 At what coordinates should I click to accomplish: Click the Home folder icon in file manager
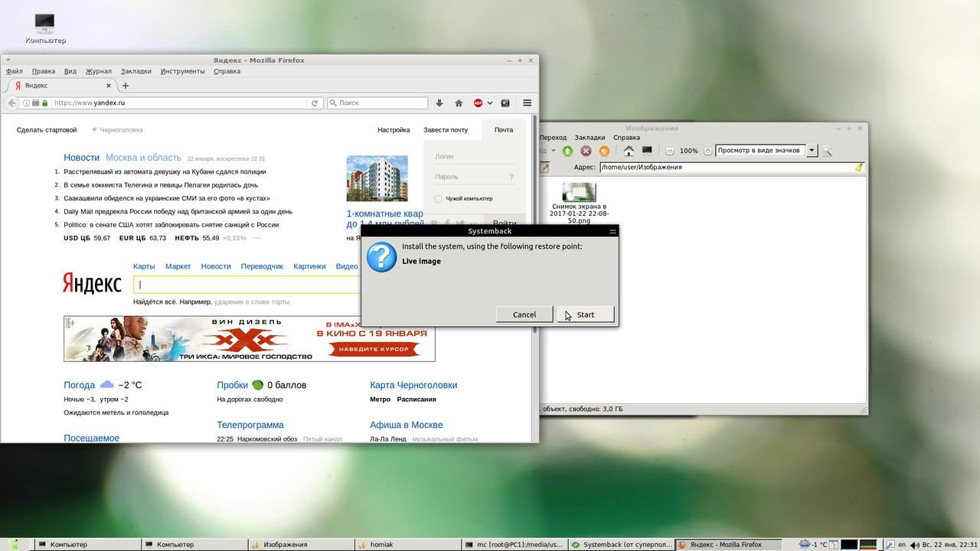click(x=629, y=151)
